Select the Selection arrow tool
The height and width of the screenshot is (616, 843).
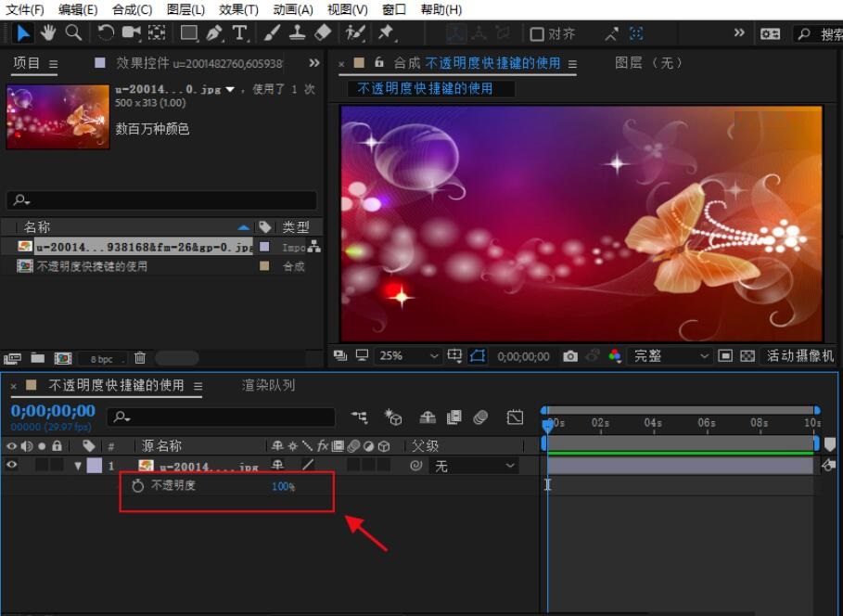coord(22,33)
